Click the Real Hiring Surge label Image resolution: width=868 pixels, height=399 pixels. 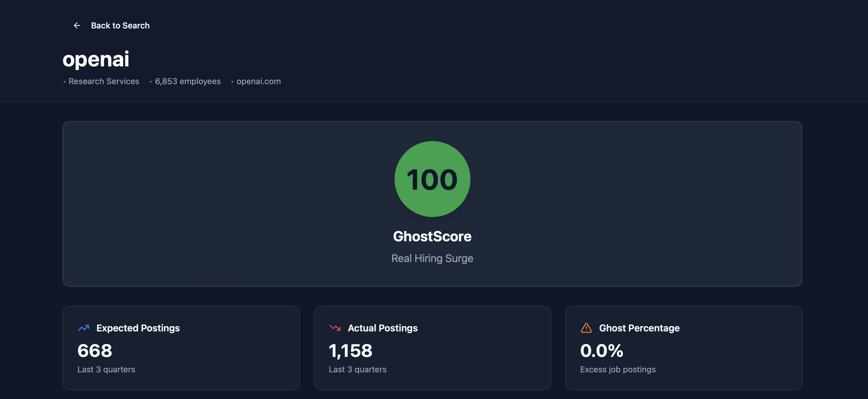432,258
